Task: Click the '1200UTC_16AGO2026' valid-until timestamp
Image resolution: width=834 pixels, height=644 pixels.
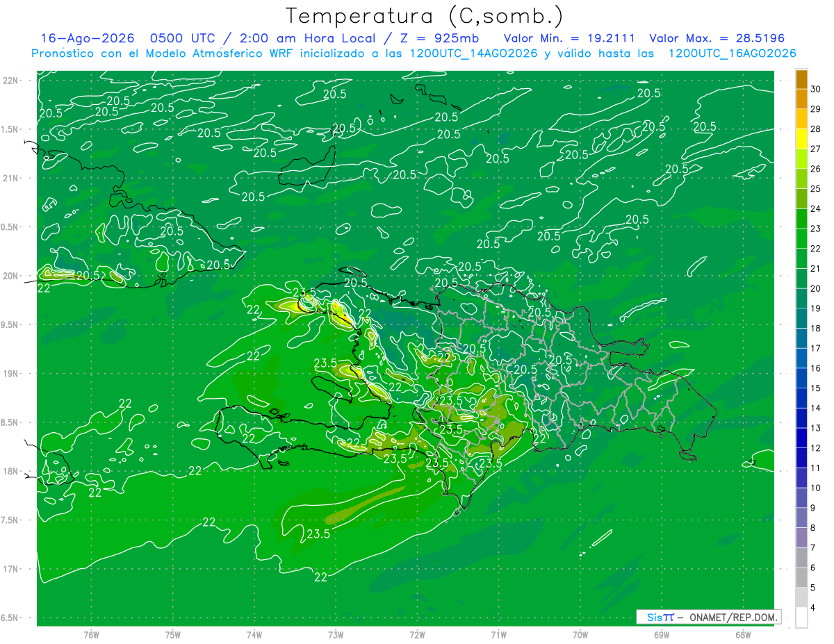Action: pos(732,53)
